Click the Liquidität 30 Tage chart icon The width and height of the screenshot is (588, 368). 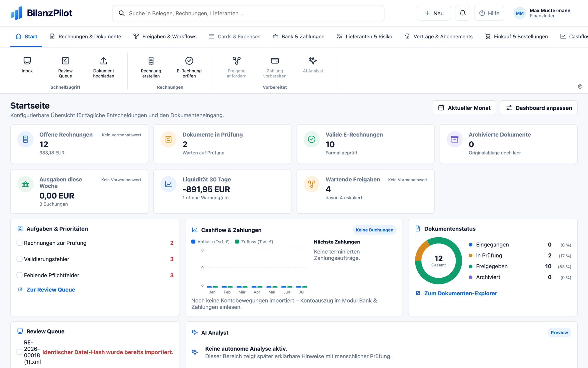pyautogui.click(x=168, y=184)
